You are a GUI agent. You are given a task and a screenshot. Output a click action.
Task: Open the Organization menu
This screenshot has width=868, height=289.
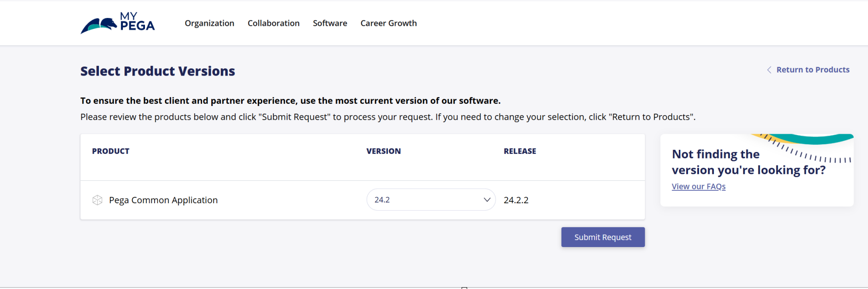[209, 23]
